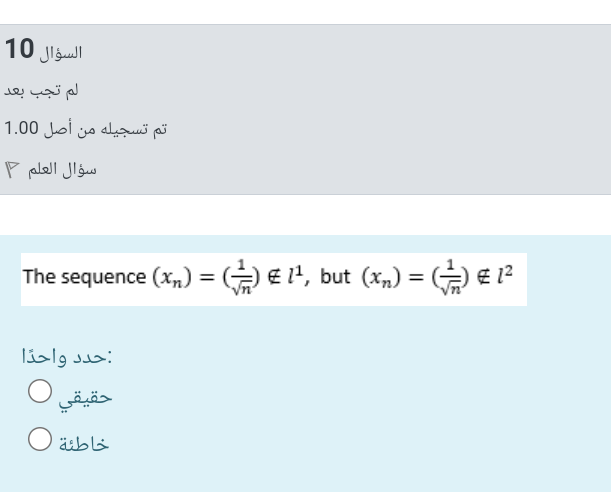Click The sequence text in the question

[85, 278]
